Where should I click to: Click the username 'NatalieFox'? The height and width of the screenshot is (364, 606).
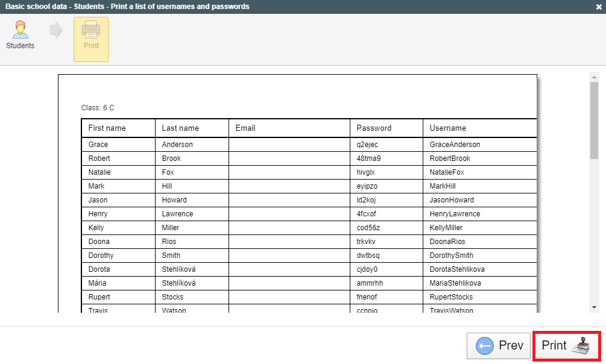447,172
